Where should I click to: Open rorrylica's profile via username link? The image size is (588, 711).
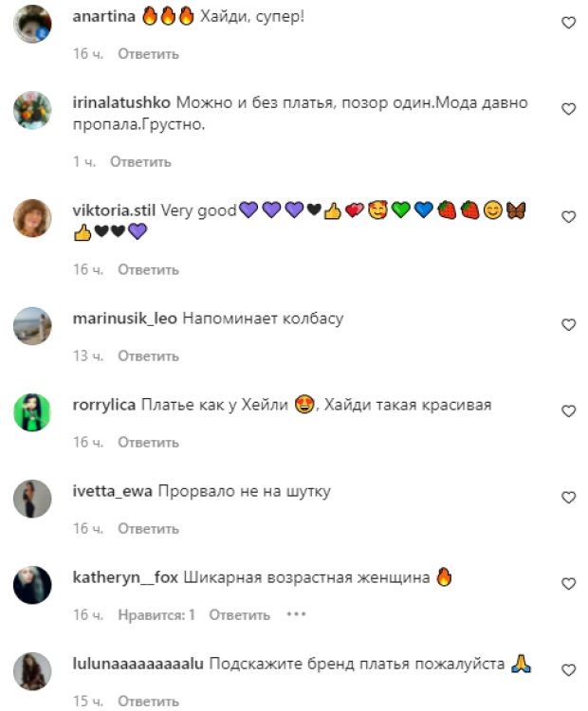(104, 405)
